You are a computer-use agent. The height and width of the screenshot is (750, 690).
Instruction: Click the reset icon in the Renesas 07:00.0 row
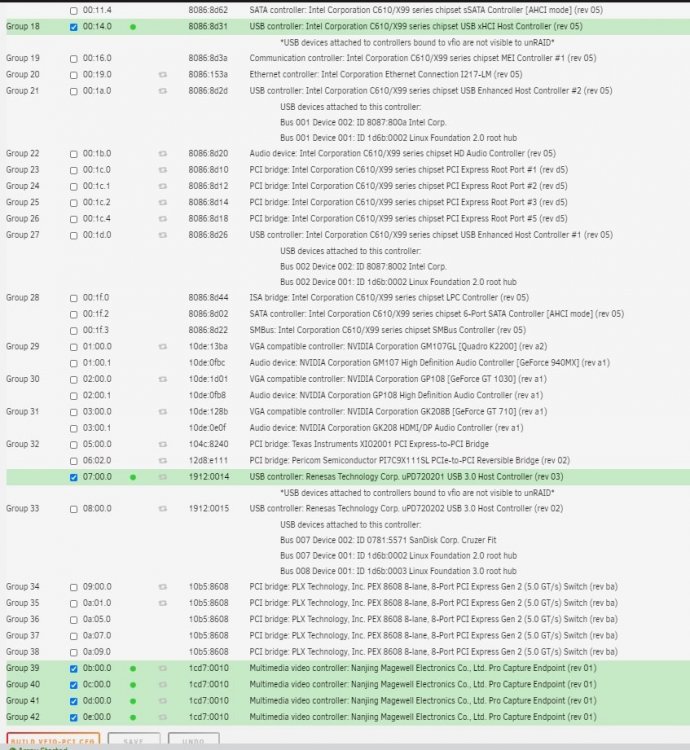pyautogui.click(x=163, y=477)
